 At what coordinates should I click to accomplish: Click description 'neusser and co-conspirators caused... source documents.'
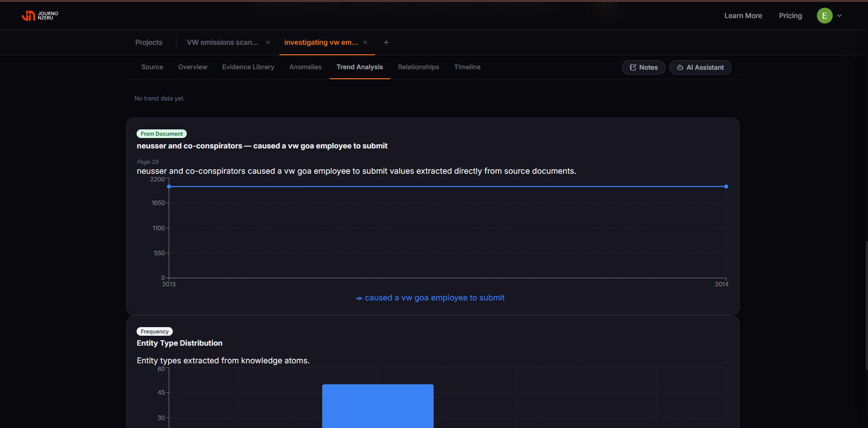(356, 171)
